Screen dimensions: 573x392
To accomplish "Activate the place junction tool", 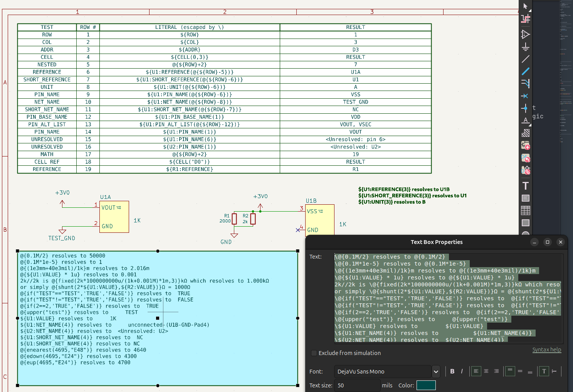I will coord(525,108).
